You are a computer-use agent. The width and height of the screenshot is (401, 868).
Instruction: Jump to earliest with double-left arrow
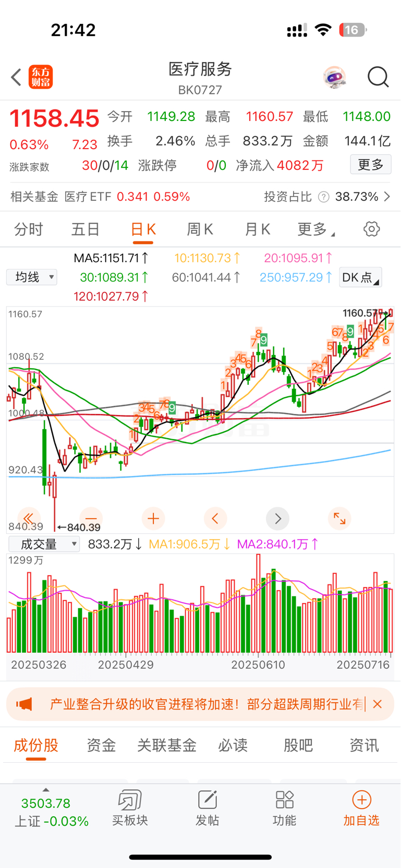29,518
